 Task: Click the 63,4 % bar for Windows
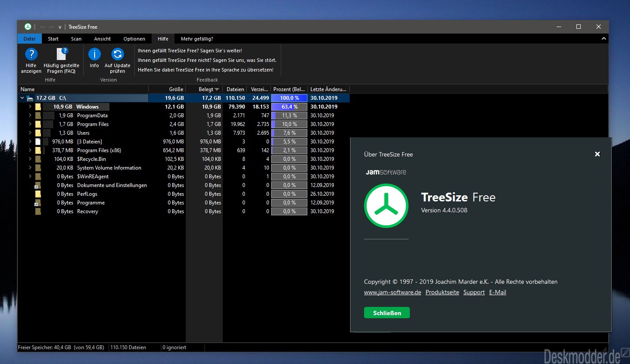coord(289,107)
